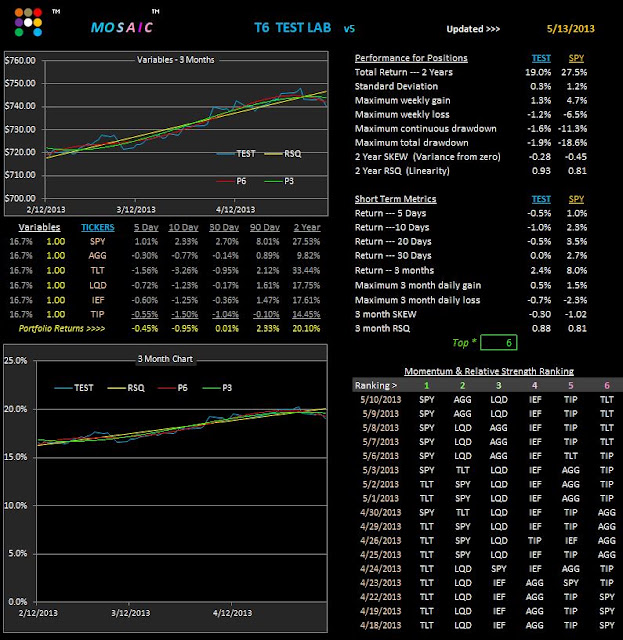The height and width of the screenshot is (640, 623).
Task: Click the Maximum weekly gain row label
Action: (x=402, y=100)
